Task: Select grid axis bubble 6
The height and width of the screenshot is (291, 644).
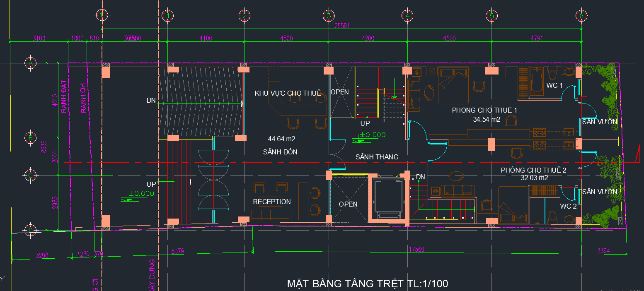Action: 581,16
